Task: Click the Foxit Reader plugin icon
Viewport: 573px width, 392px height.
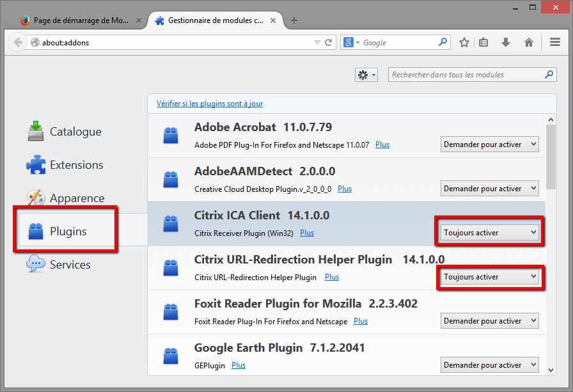Action: [171, 312]
